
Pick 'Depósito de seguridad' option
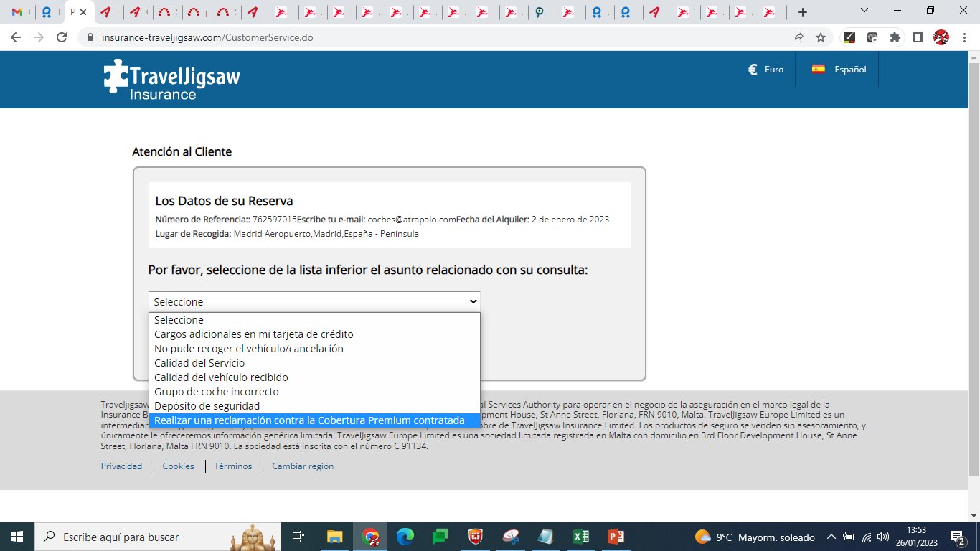314,406
